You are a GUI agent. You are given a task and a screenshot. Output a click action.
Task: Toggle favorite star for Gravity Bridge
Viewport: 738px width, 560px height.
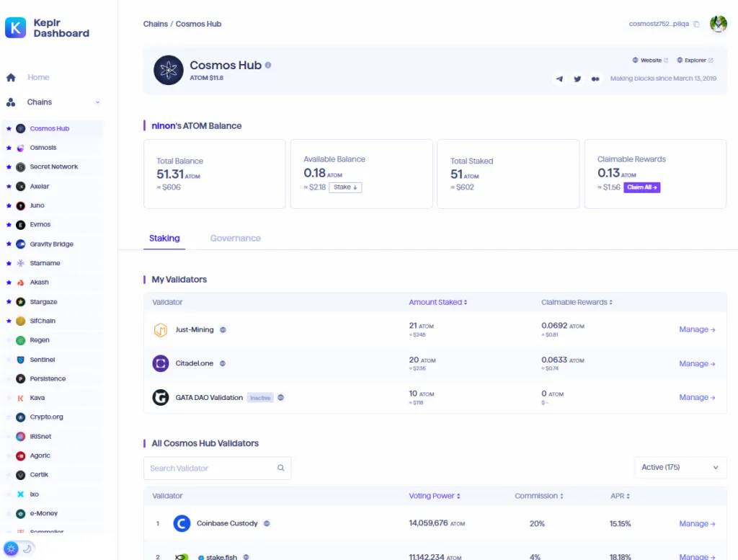tap(9, 244)
